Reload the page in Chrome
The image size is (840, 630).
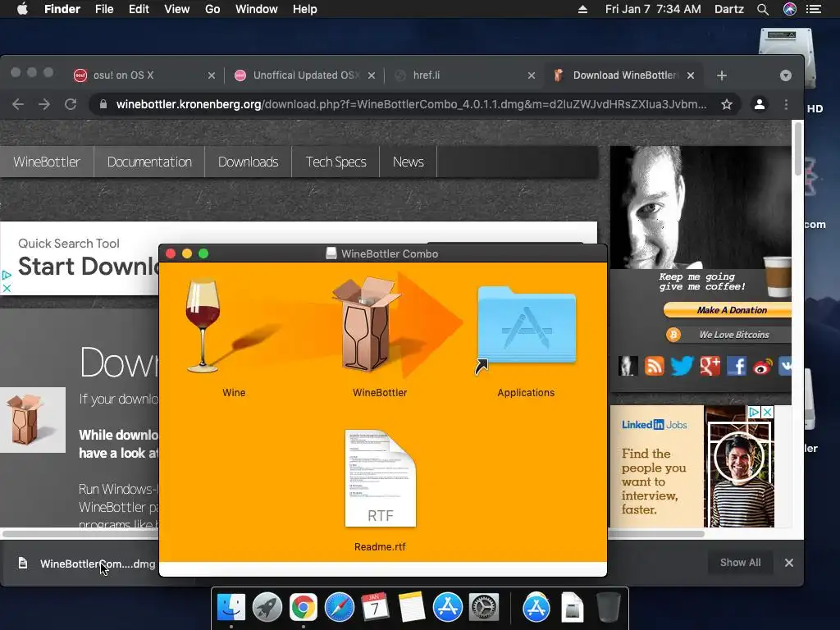[x=71, y=104]
